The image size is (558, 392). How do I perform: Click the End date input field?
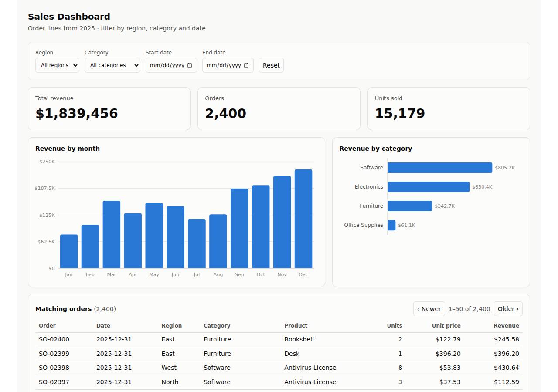[228, 65]
